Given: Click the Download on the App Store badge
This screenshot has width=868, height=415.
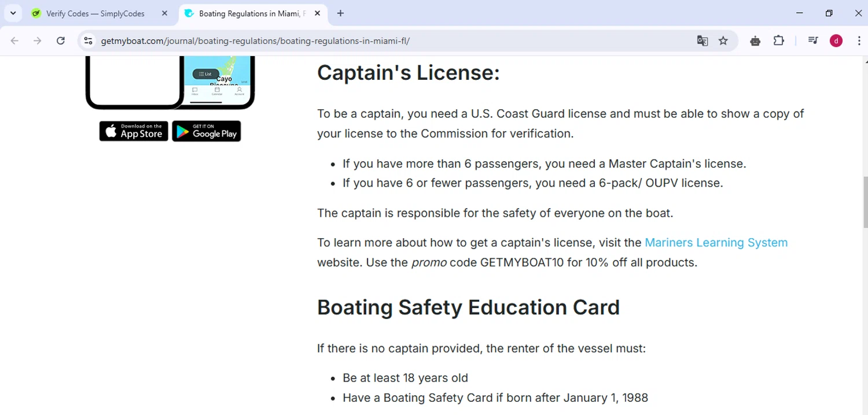Looking at the screenshot, I should point(134,131).
